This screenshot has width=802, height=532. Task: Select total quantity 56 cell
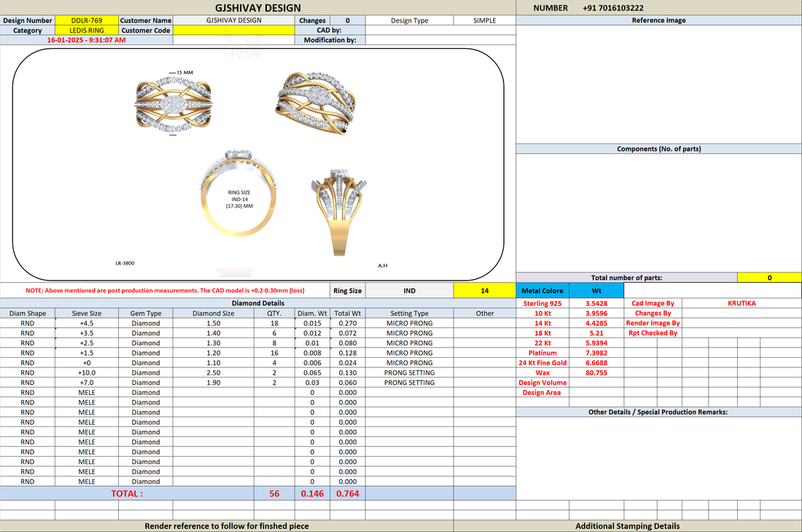[274, 493]
